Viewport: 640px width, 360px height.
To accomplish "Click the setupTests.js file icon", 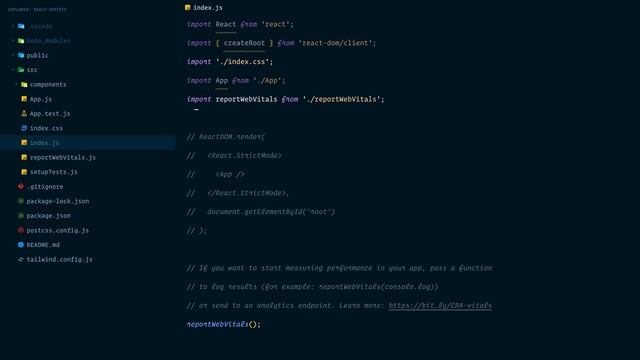I will [24, 172].
